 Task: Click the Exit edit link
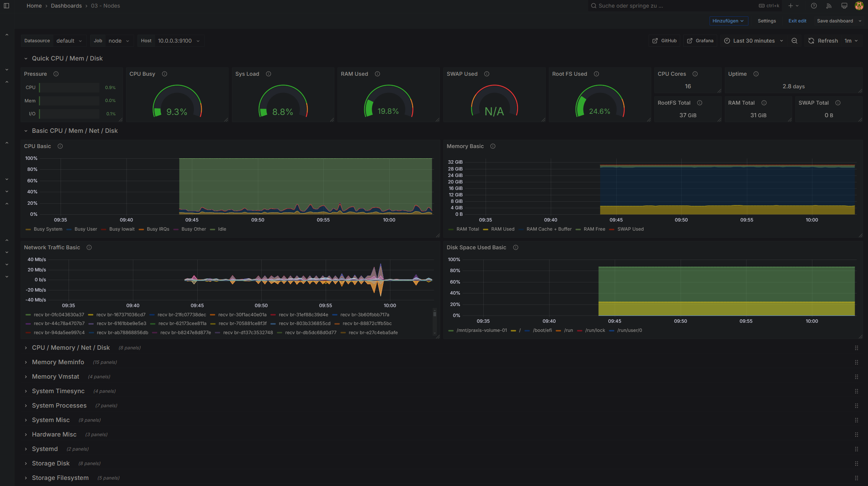[x=797, y=21]
